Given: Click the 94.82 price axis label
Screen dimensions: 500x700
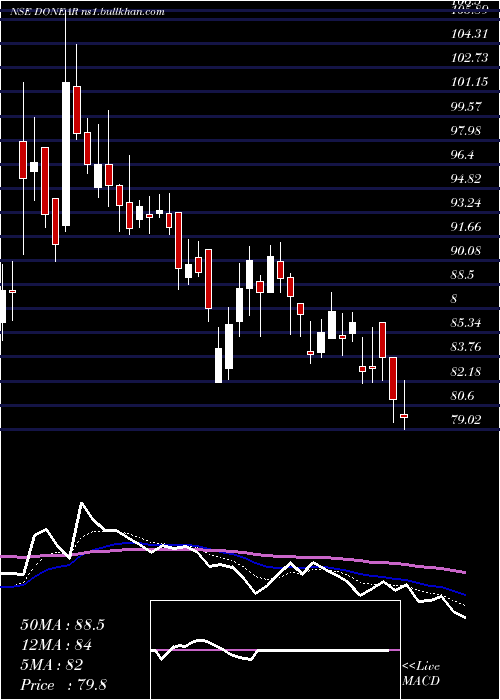Looking at the screenshot, I should pos(467,179).
